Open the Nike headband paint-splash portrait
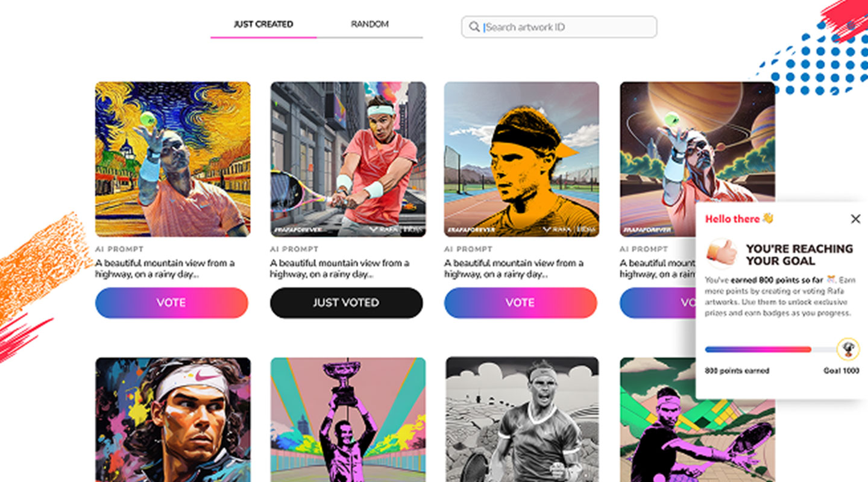The image size is (868, 482). (172, 420)
